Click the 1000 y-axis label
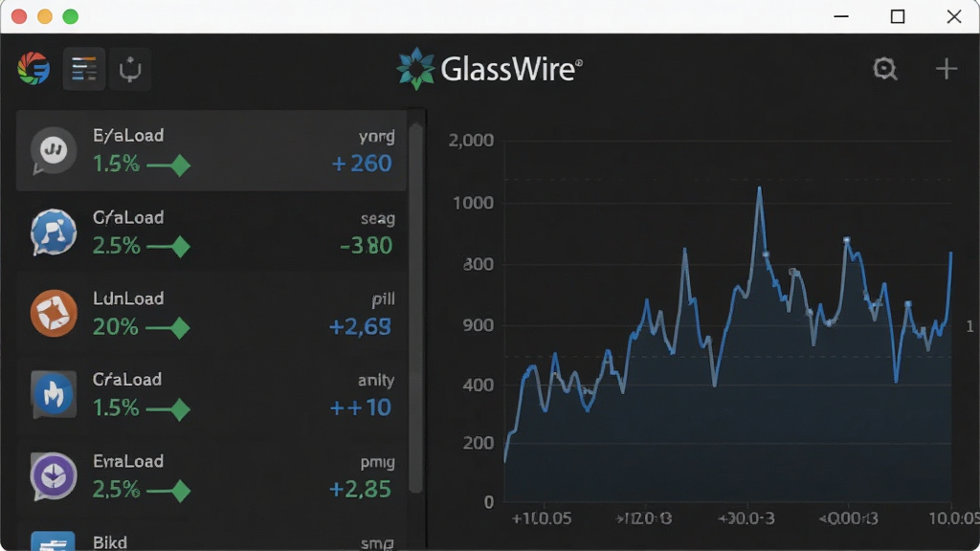 point(473,203)
